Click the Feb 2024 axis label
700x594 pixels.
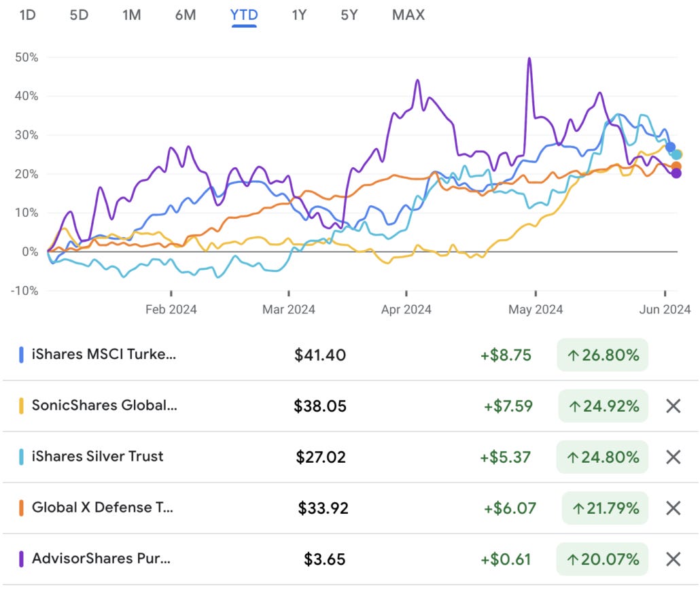tap(171, 309)
